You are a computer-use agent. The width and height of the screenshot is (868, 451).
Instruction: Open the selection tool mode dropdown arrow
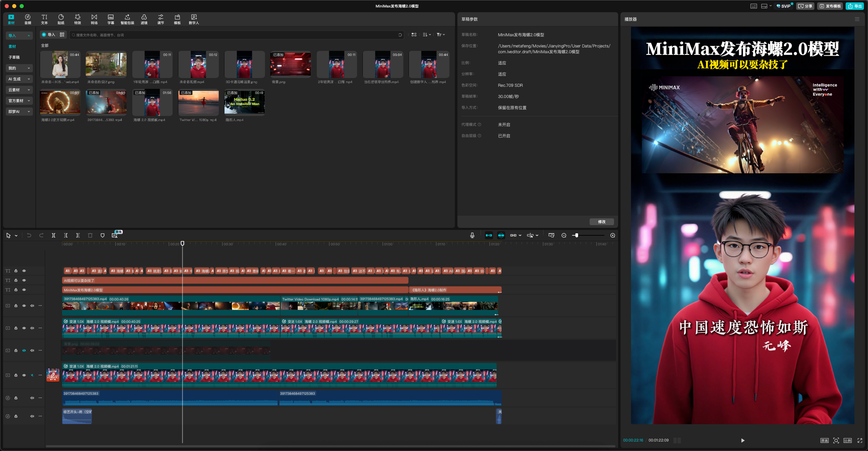(x=16, y=236)
